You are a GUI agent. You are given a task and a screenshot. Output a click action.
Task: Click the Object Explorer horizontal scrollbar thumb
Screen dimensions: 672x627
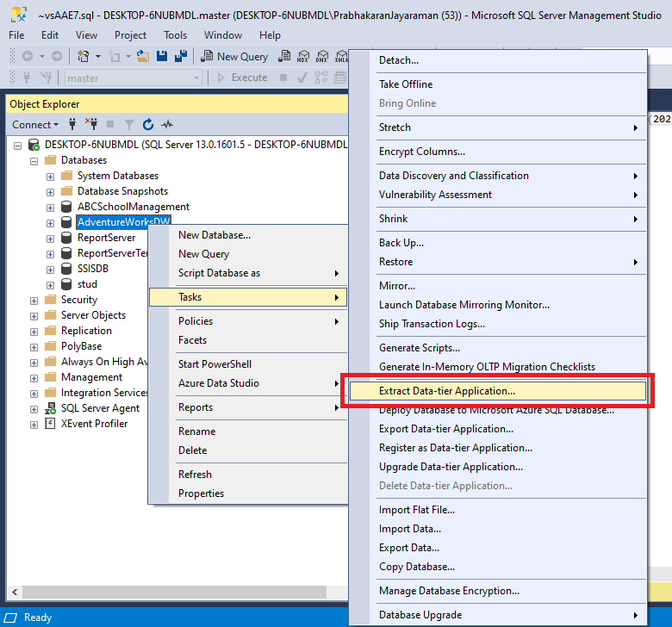[174, 593]
